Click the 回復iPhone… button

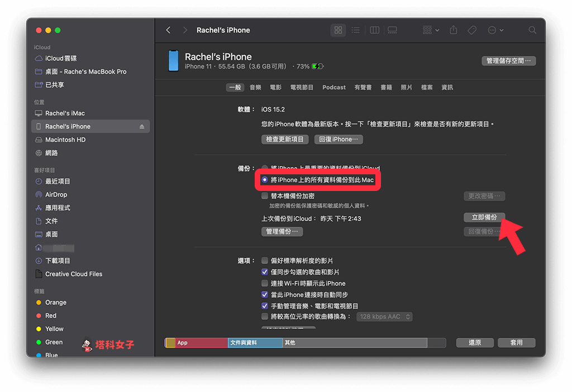click(x=339, y=139)
